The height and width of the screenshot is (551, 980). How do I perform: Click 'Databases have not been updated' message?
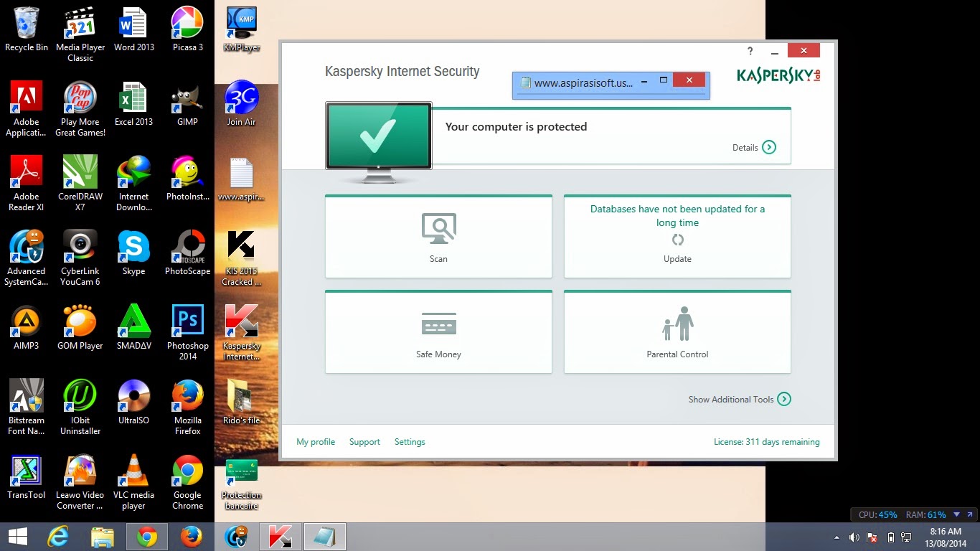677,215
